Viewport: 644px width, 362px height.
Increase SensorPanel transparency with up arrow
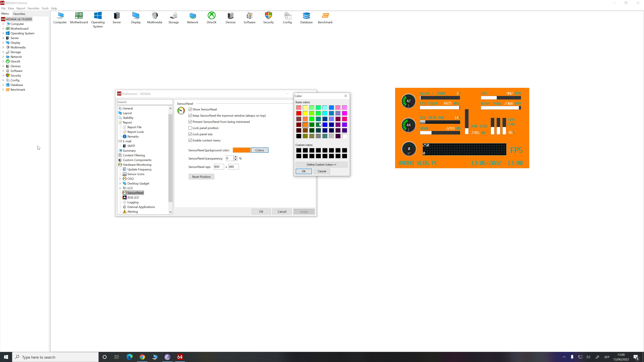[x=235, y=157]
